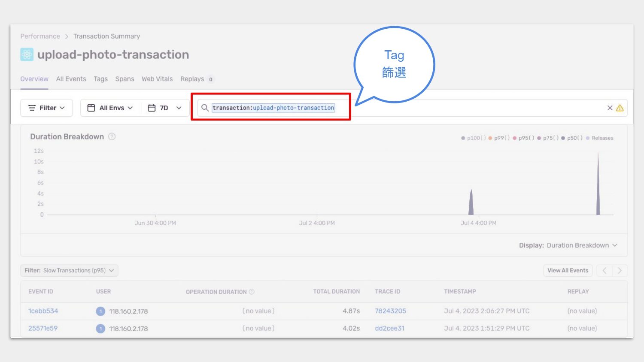Image resolution: width=644 pixels, height=362 pixels.
Task: Toggle p50() color dot in legend
Action: [x=563, y=138]
